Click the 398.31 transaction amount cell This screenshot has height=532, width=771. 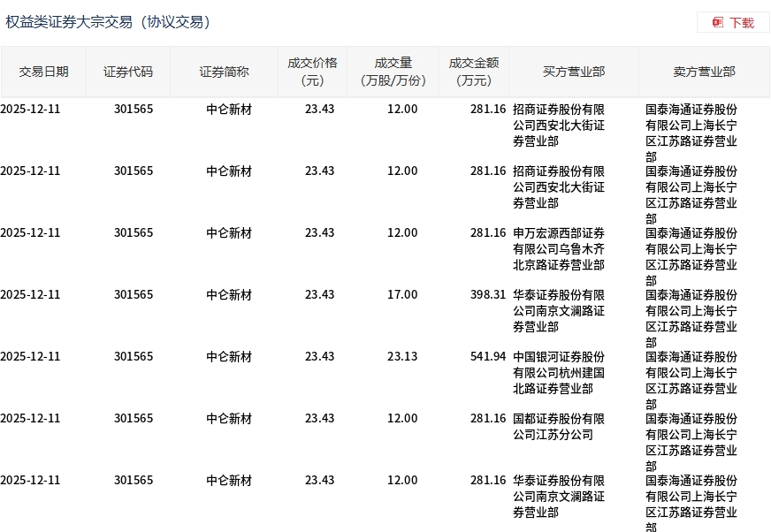[488, 295]
